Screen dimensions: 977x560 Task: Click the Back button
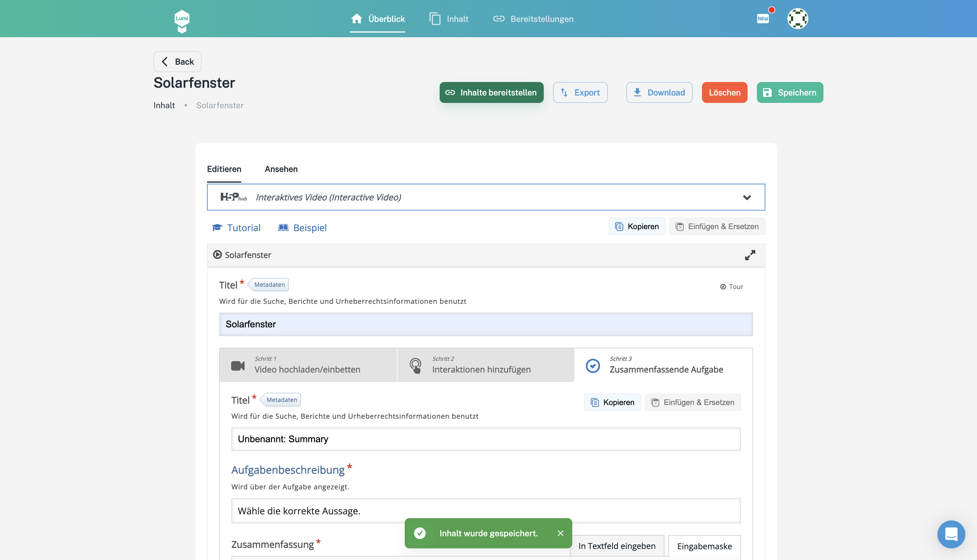pos(177,62)
